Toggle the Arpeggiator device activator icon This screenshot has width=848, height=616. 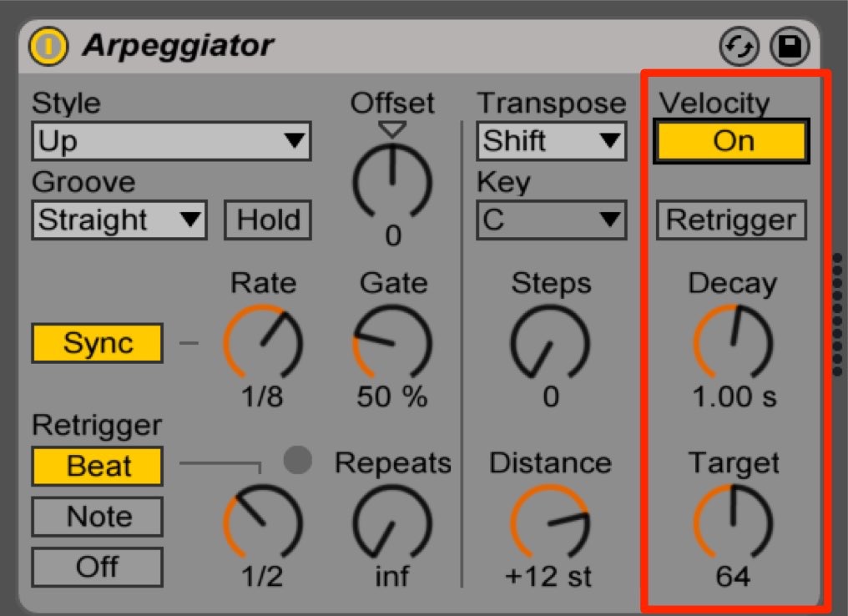click(48, 47)
